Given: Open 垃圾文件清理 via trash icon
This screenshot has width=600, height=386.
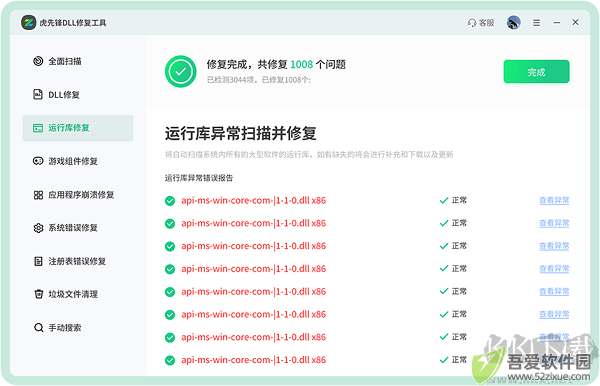Looking at the screenshot, I should pyautogui.click(x=38, y=294).
